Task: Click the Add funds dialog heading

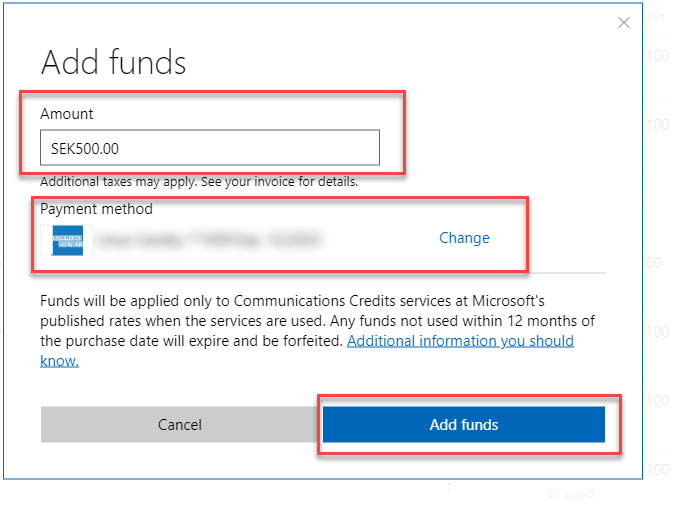Action: [x=113, y=63]
